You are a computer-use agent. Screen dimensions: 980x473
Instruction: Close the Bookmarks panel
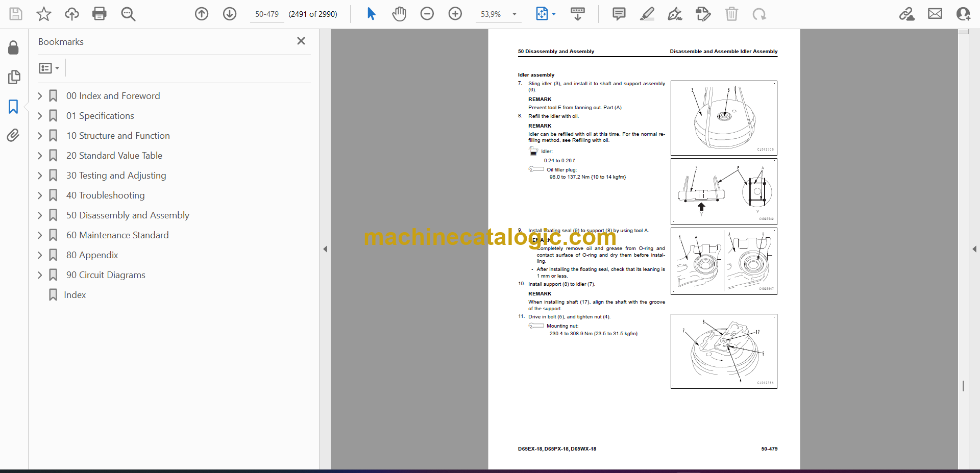301,41
